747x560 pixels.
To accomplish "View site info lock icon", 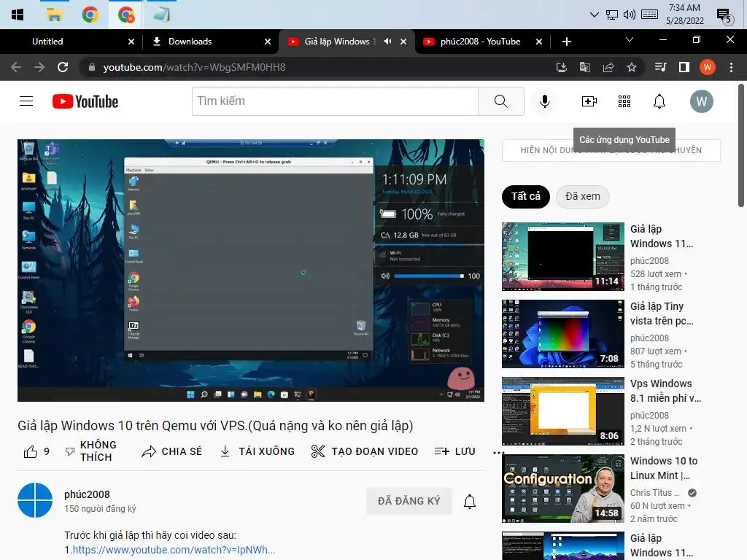I will [92, 67].
